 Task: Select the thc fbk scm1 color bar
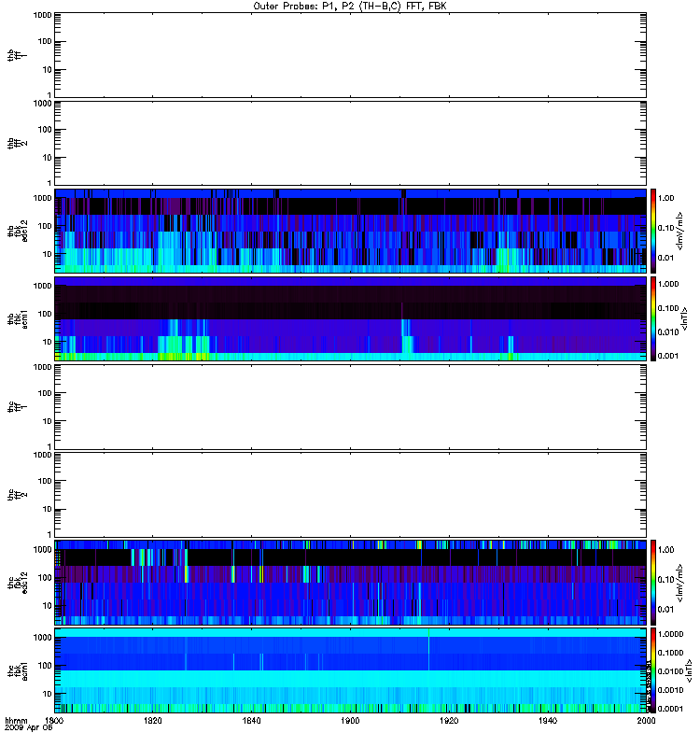pyautogui.click(x=653, y=670)
